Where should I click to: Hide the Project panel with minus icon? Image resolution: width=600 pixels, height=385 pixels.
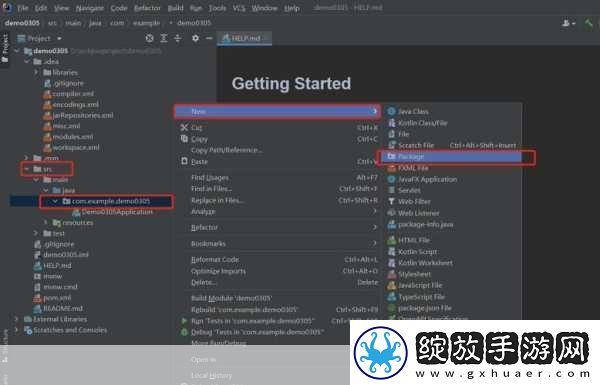tap(209, 38)
